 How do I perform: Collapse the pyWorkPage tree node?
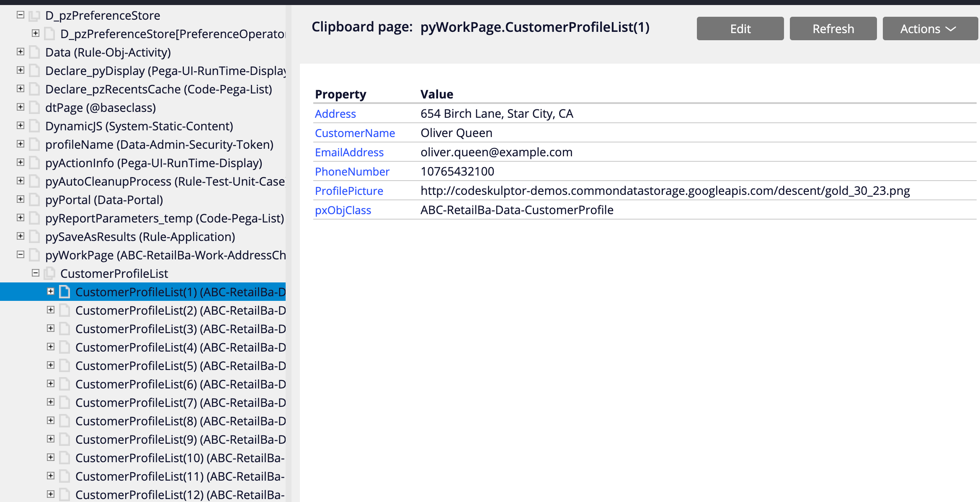coord(21,254)
